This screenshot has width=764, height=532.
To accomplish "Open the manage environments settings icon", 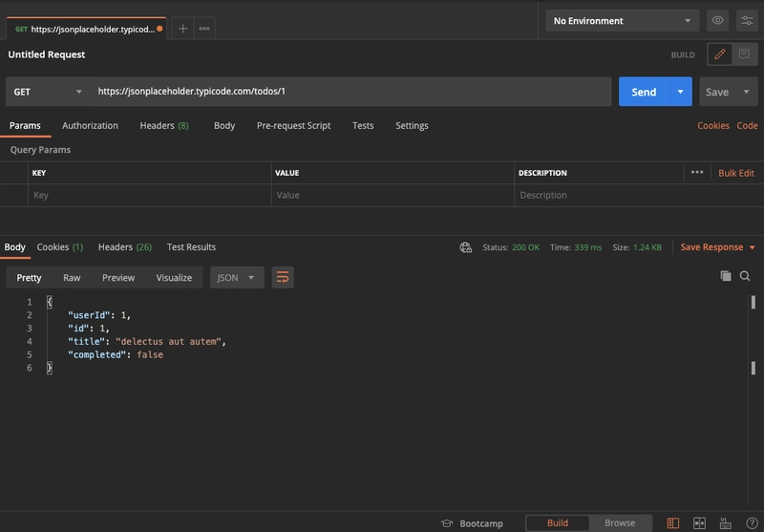I will [x=746, y=21].
